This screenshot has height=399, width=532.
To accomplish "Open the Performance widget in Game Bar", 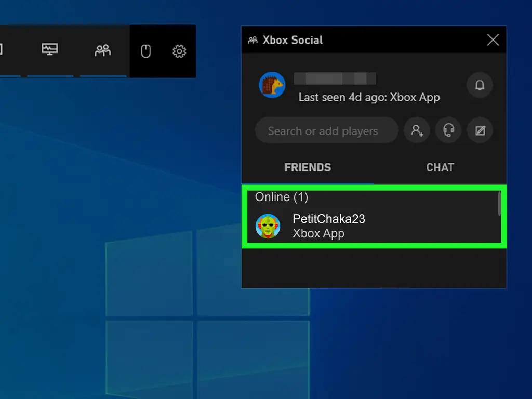I will point(50,49).
